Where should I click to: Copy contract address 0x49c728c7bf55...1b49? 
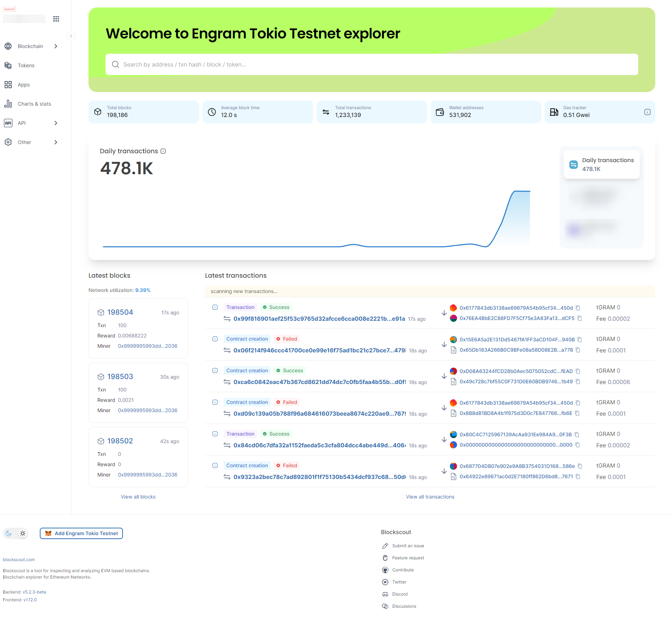tap(578, 382)
